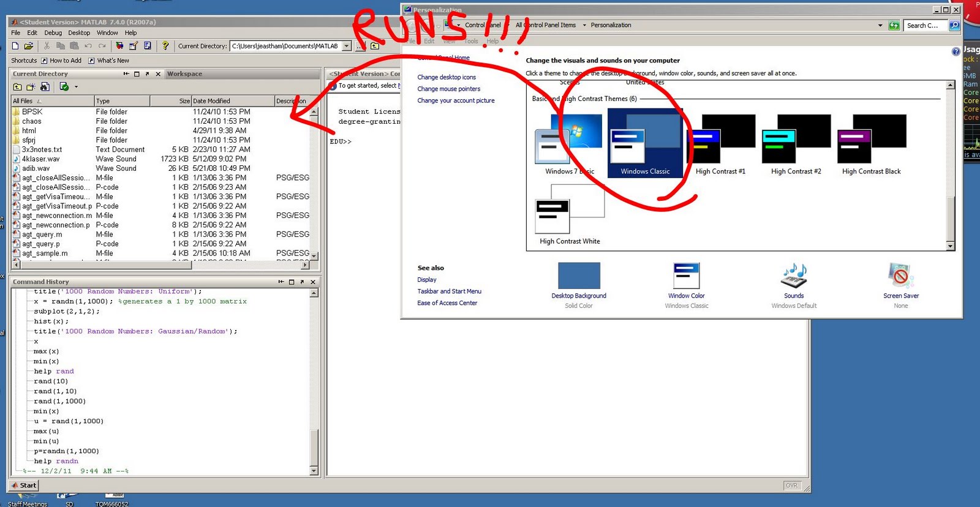Open address bar history dropdown in Personalization

[880, 25]
